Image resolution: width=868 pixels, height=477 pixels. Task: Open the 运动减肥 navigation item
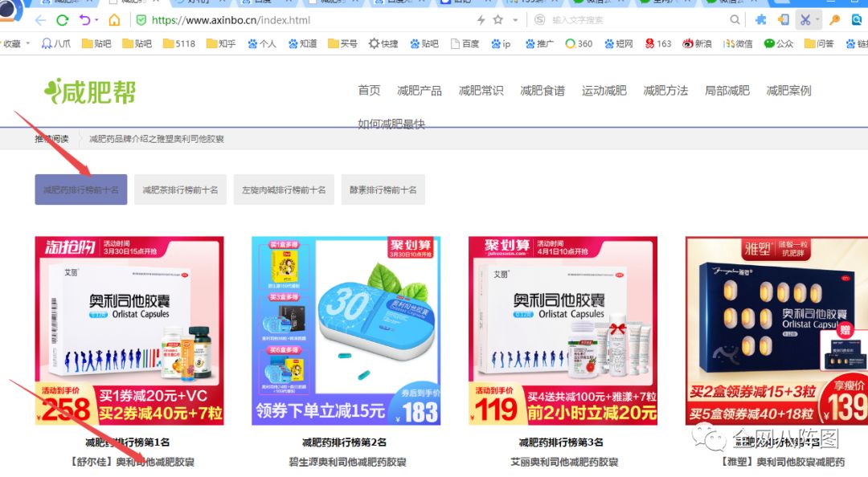tap(604, 91)
